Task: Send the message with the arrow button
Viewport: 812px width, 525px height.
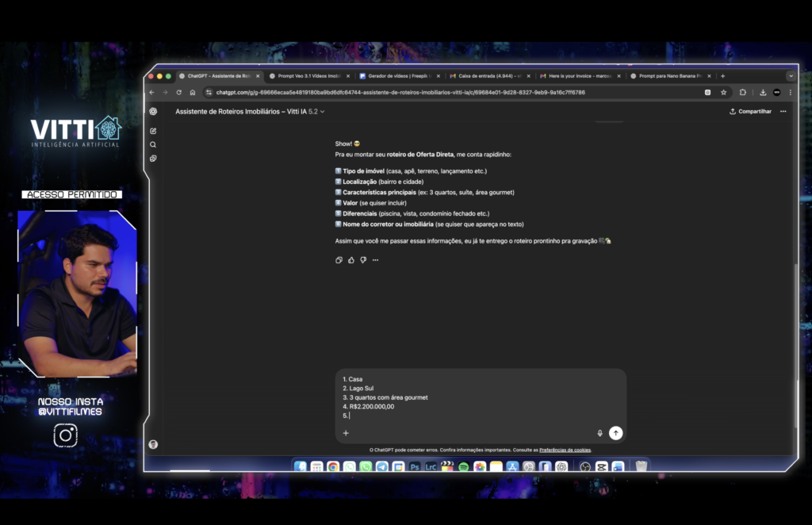Action: (x=616, y=433)
